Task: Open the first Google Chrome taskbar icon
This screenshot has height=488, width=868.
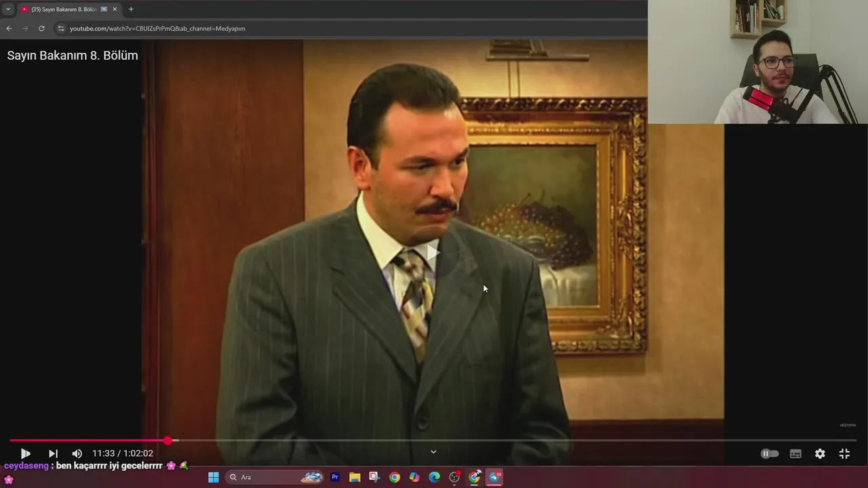Action: (395, 477)
